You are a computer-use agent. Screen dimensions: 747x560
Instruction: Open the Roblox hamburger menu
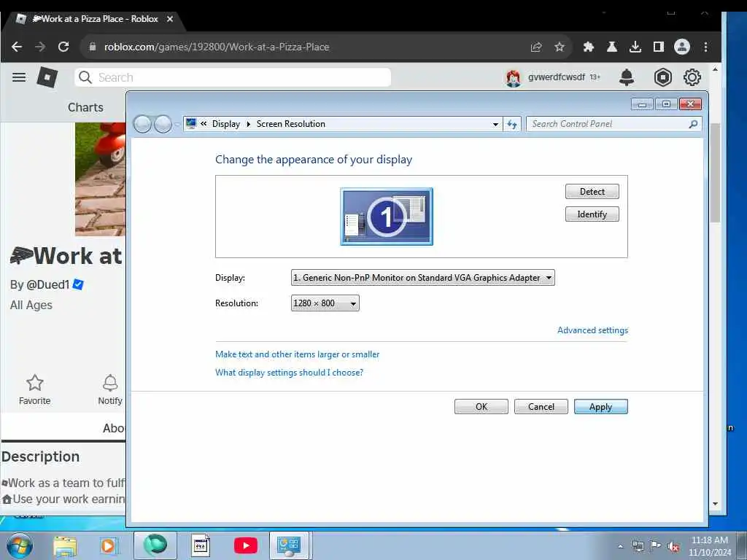19,77
